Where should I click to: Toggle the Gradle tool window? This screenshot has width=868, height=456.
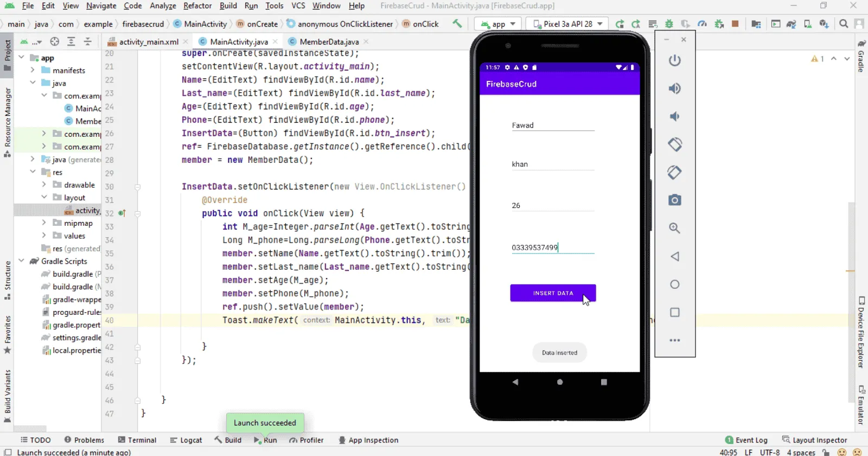point(861,56)
